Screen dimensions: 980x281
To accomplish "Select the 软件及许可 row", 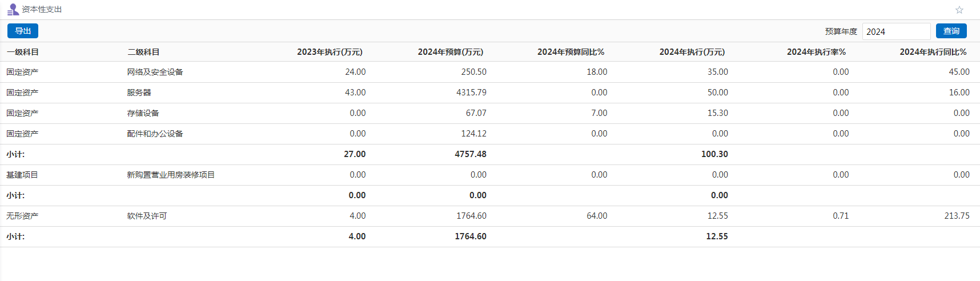I will [147, 216].
